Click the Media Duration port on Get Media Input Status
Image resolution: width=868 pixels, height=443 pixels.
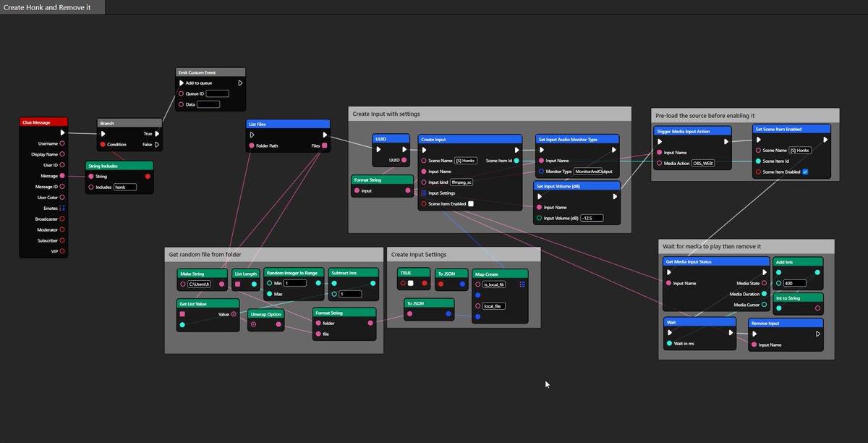pyautogui.click(x=765, y=294)
